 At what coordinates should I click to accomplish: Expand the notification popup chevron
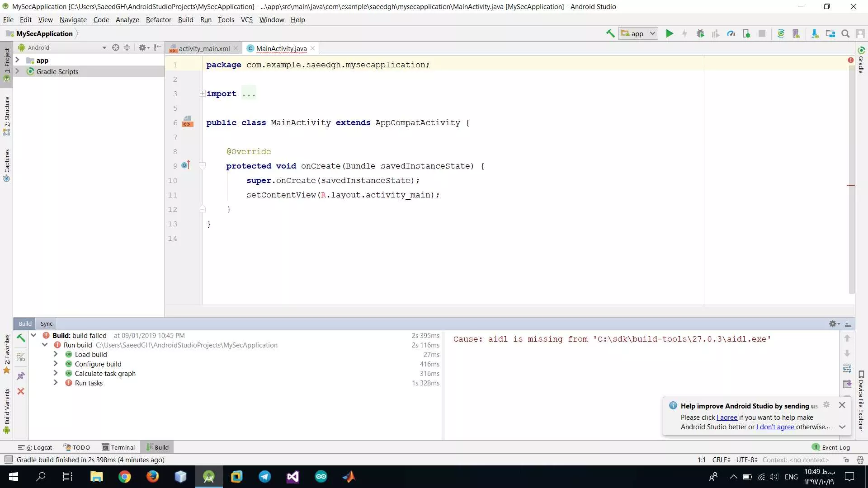click(842, 427)
